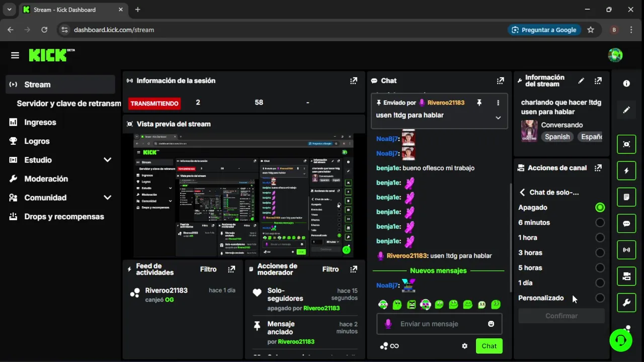Open the Stream sidebar item
Screen dimensions: 644x362
point(60,84)
